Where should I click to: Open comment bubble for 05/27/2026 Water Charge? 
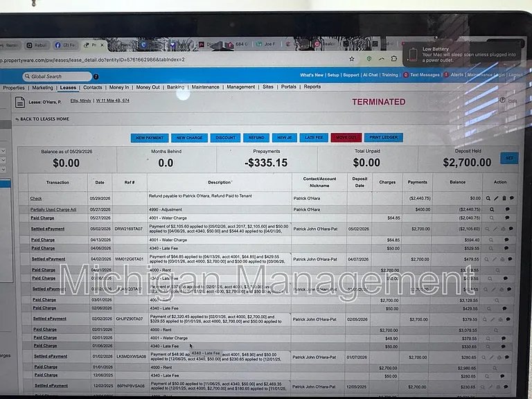coord(507,218)
